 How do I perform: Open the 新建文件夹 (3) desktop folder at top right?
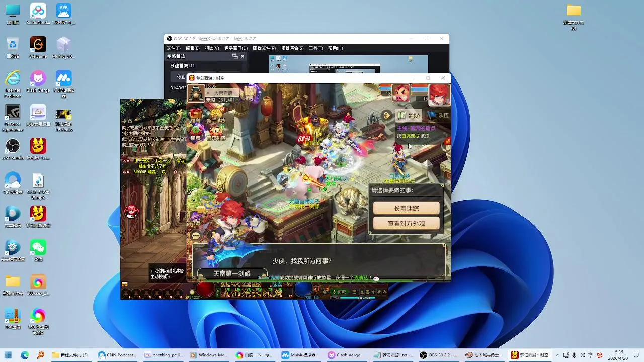coord(574,17)
